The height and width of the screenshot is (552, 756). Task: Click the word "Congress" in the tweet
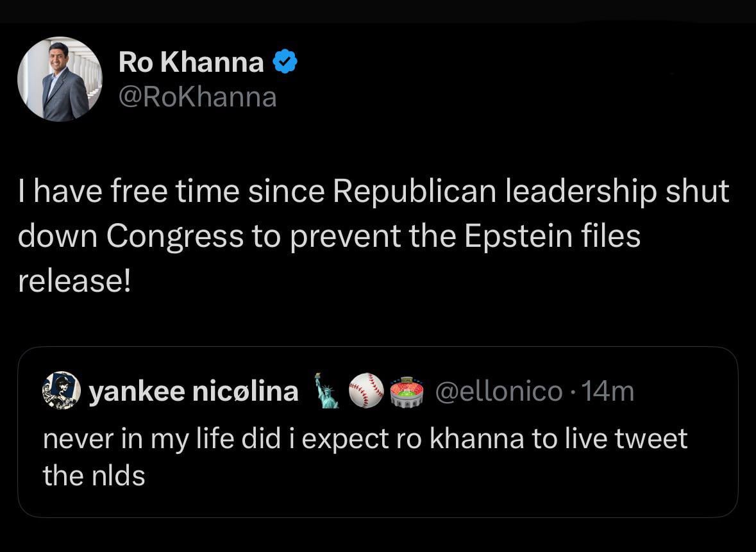174,236
